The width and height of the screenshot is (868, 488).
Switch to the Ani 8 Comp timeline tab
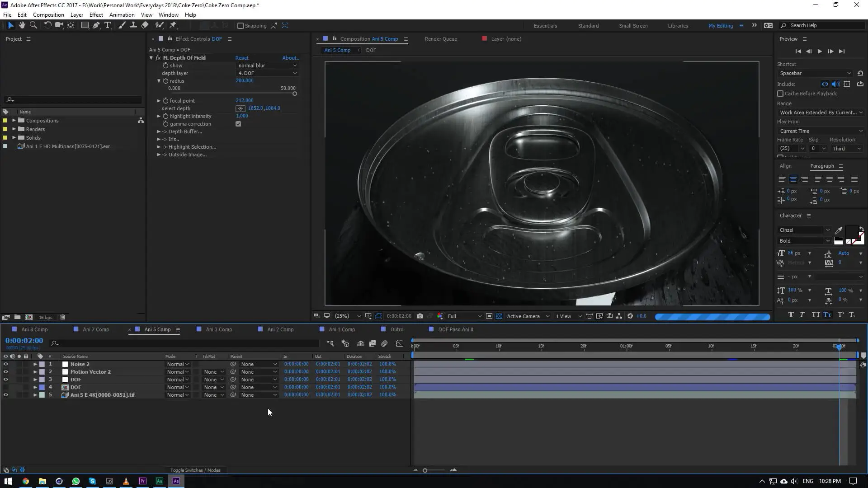[34, 330]
